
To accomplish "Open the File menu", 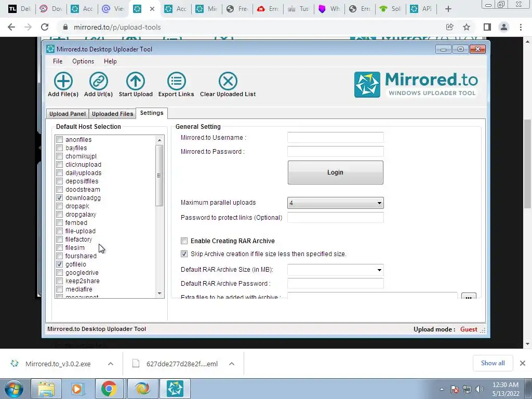I will (x=58, y=61).
